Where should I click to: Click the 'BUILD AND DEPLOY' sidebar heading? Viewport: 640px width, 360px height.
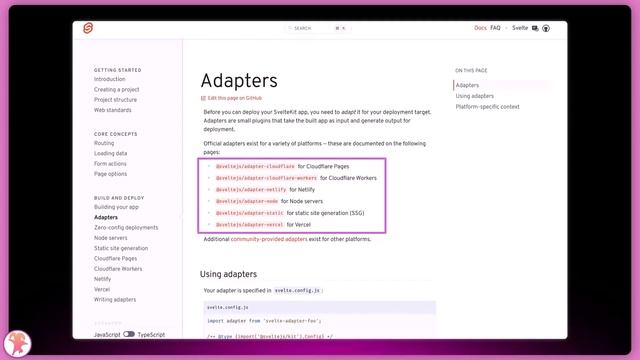point(119,198)
